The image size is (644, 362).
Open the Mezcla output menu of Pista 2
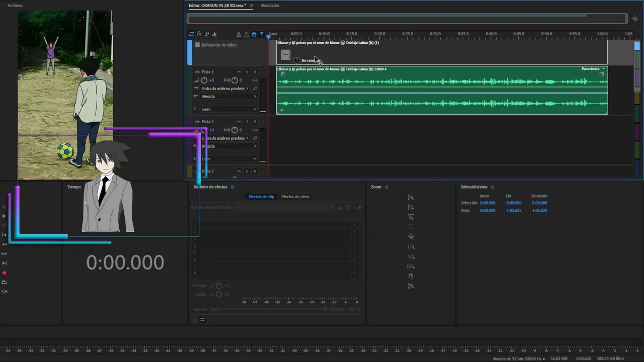229,146
